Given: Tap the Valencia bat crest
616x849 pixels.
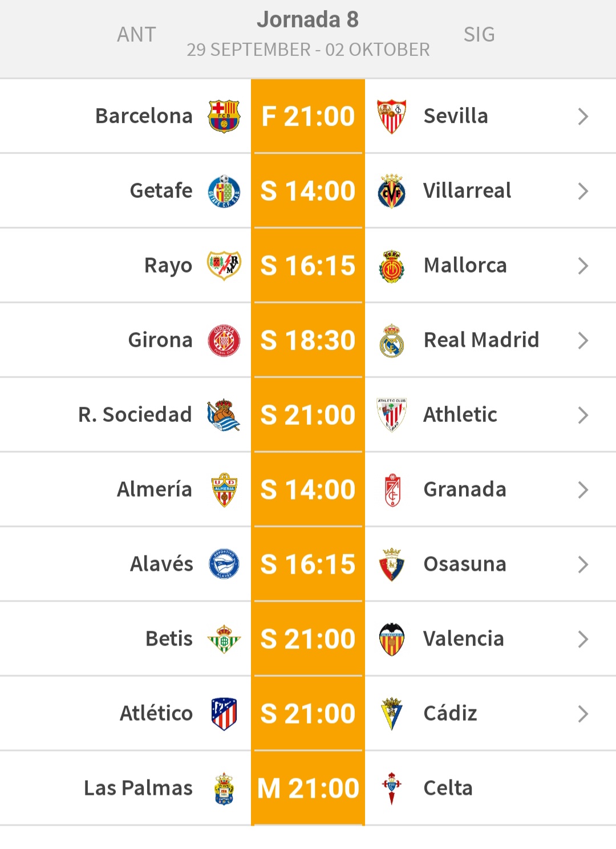Looking at the screenshot, I should pyautogui.click(x=392, y=639).
